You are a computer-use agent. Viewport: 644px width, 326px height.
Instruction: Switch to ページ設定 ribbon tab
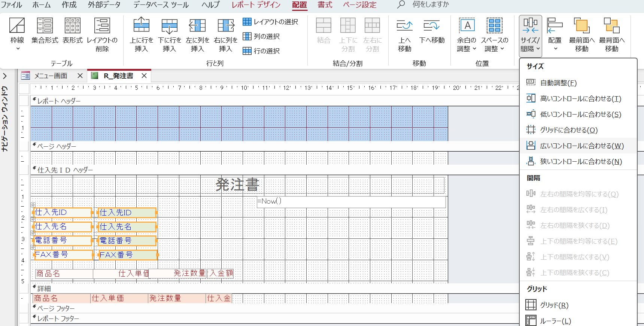[360, 5]
